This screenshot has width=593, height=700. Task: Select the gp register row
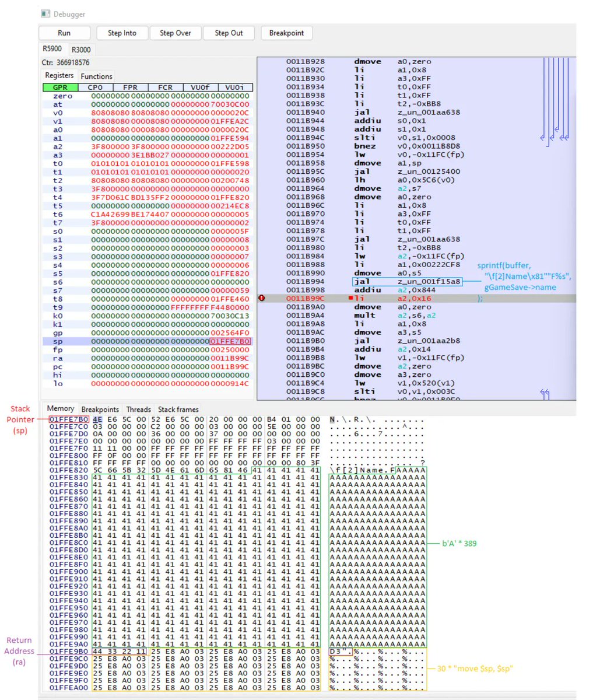[x=148, y=332]
